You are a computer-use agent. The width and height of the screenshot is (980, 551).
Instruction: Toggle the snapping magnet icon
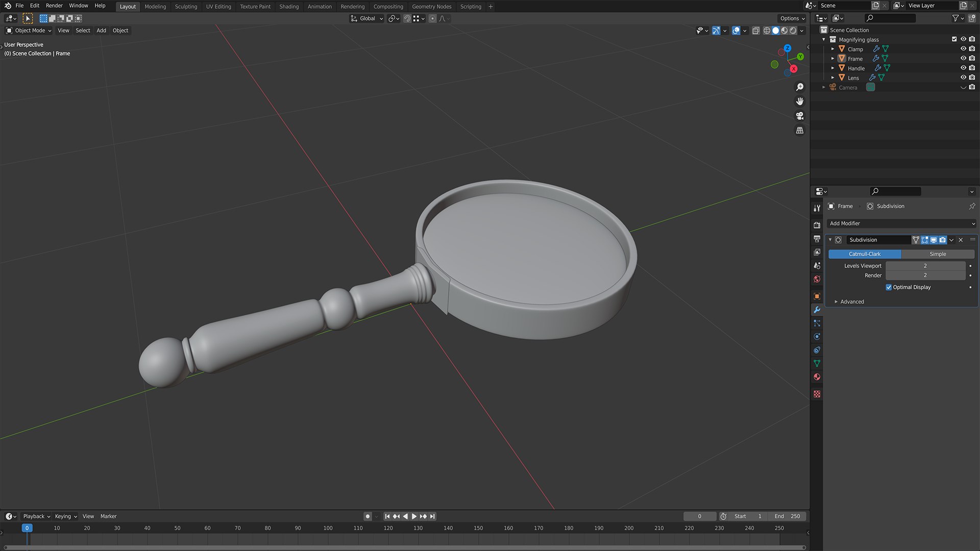[x=407, y=18]
